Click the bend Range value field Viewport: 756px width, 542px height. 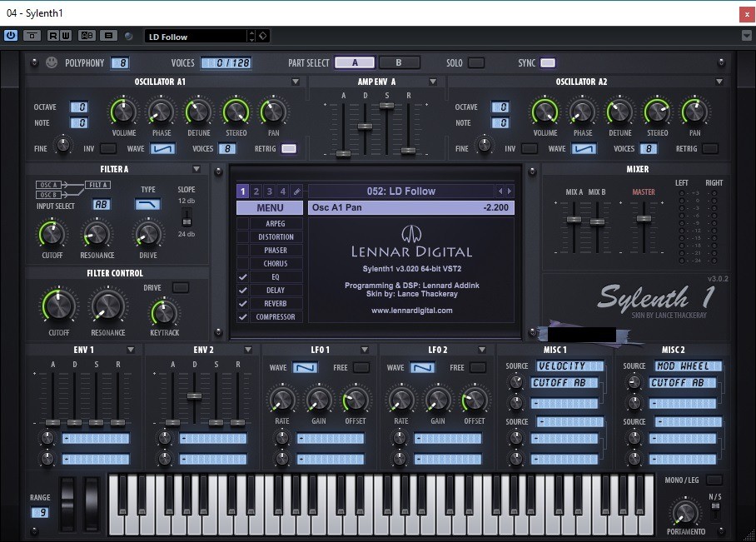[x=40, y=513]
